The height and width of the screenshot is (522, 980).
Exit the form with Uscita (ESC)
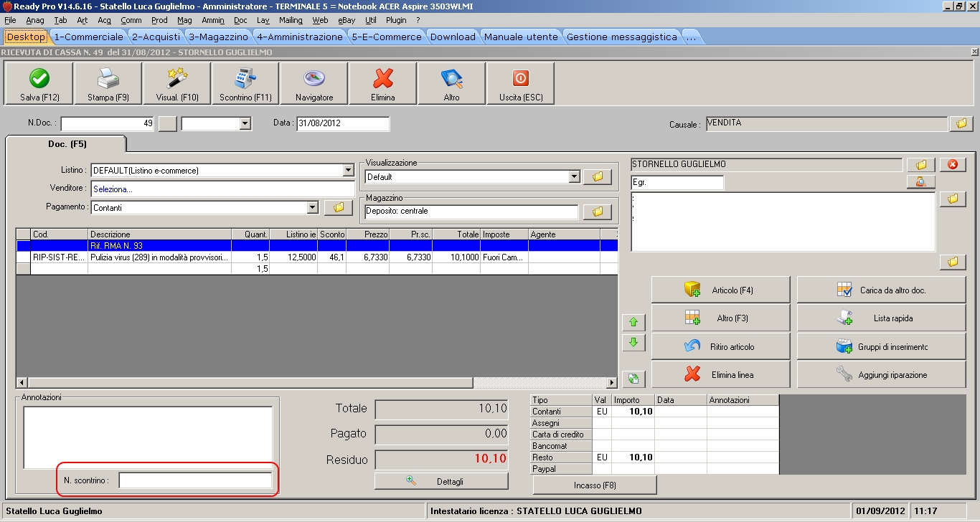pyautogui.click(x=520, y=83)
